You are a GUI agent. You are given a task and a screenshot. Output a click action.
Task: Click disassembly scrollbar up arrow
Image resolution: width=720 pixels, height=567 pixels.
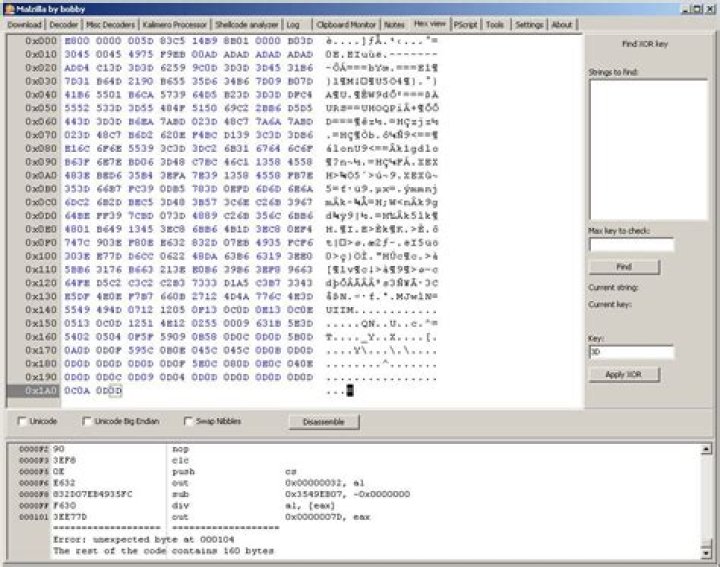coord(707,449)
